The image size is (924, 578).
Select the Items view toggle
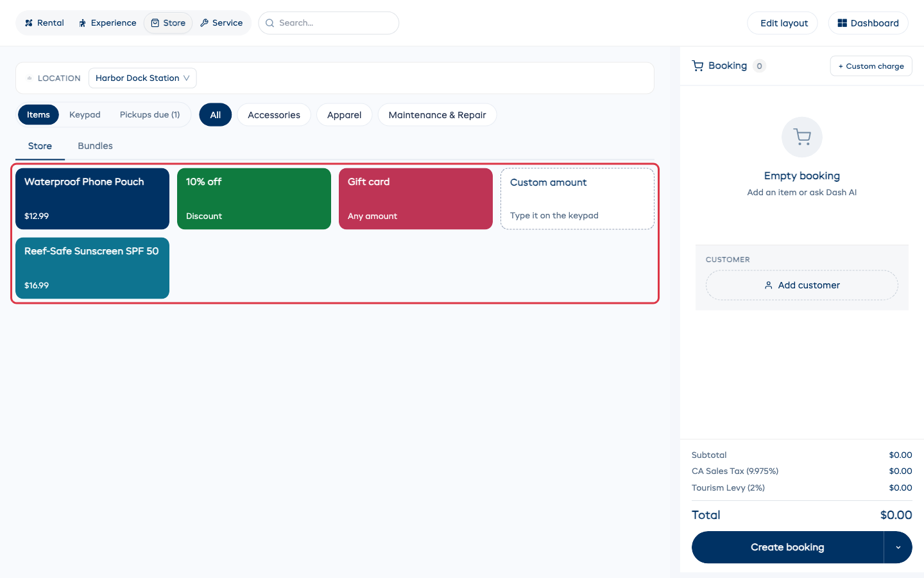[x=38, y=115]
